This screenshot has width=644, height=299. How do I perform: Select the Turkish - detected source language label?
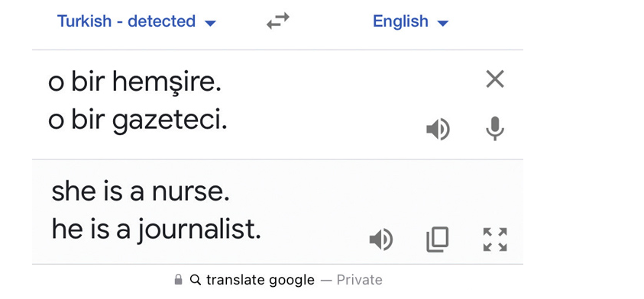126,21
